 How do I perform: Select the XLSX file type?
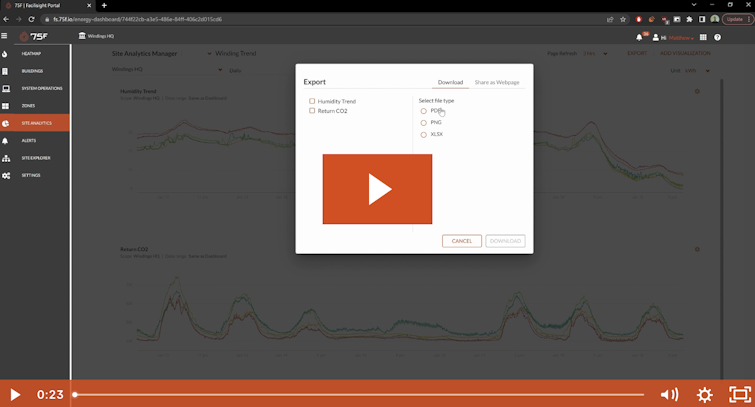pos(424,135)
